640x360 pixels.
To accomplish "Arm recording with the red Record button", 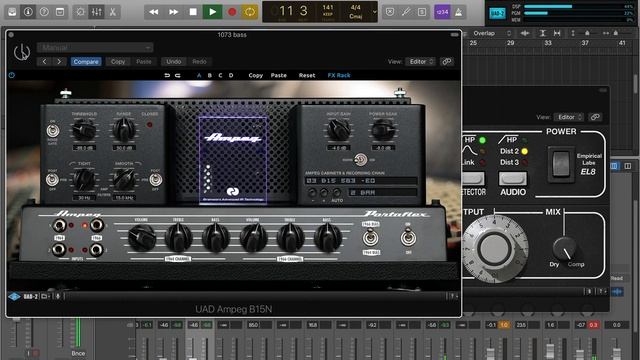I will 232,12.
